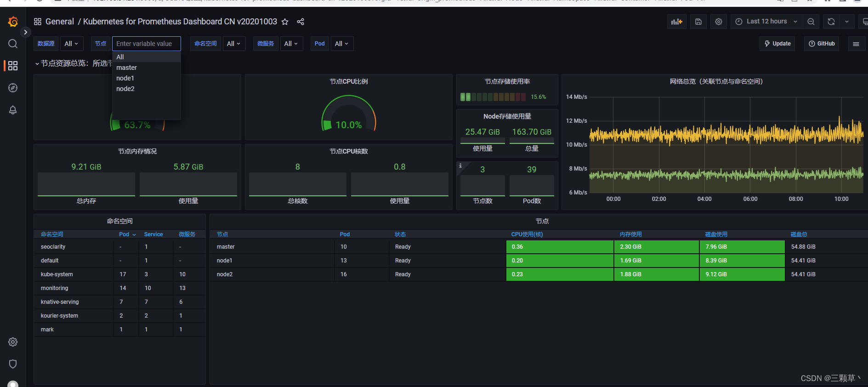Open the GitHub link button
The height and width of the screenshot is (387, 868).
(822, 44)
